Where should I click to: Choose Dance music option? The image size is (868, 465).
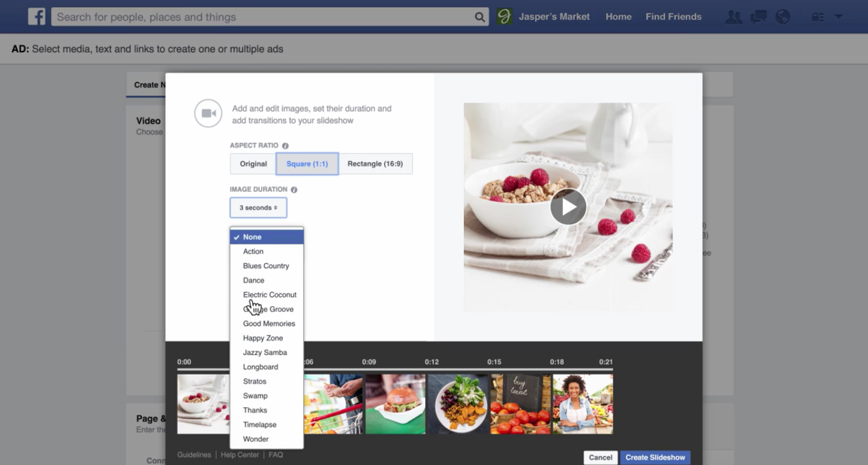click(x=267, y=280)
